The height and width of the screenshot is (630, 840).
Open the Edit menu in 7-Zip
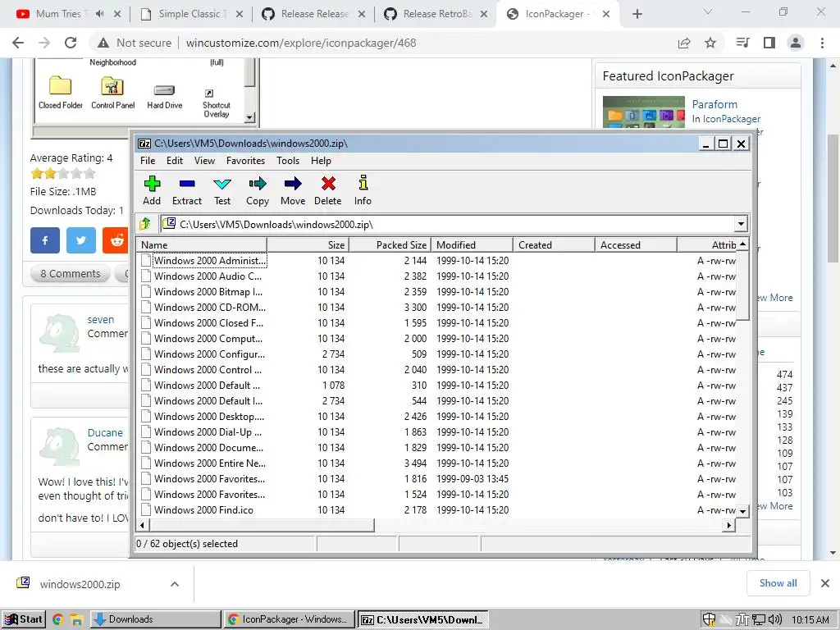tap(175, 161)
